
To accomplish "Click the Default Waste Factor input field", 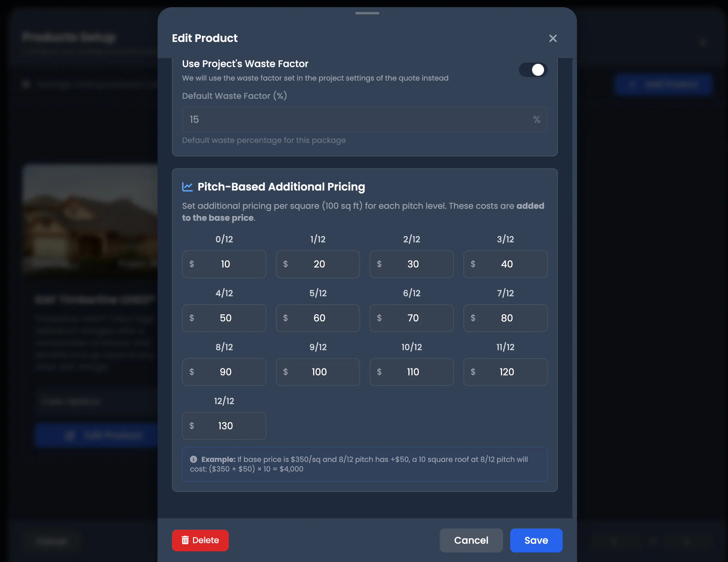I will click(x=364, y=119).
